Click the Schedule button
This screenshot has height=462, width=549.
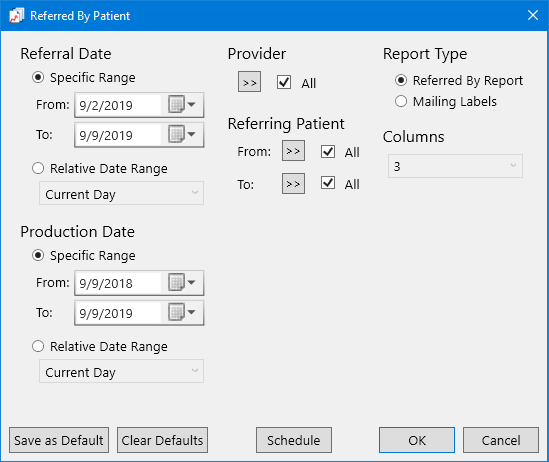(293, 440)
